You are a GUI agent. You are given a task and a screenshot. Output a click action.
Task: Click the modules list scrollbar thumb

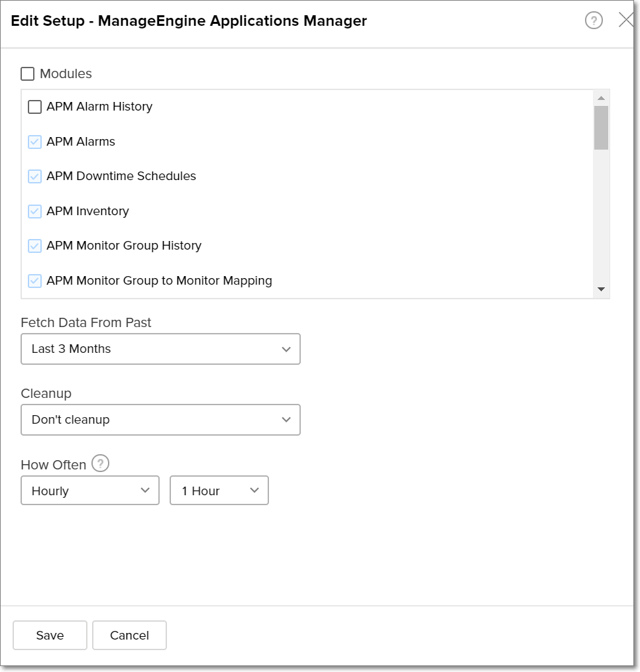[x=601, y=128]
